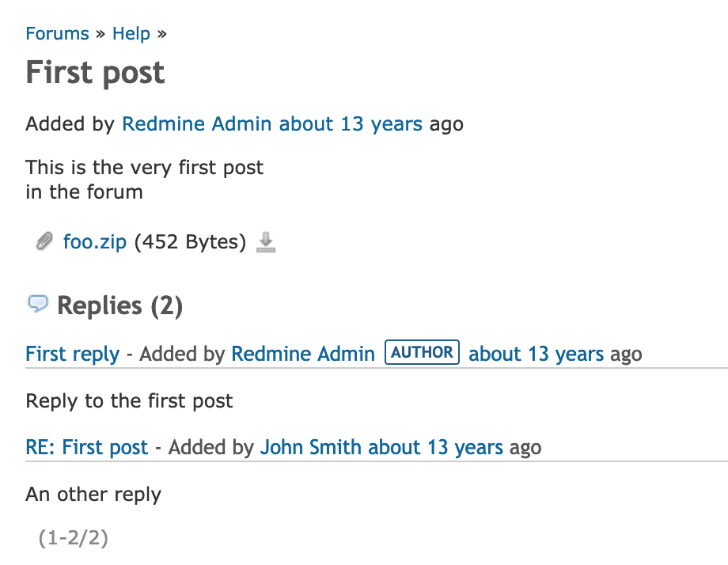The image size is (728, 565).
Task: Open Redmine Admin profile under First post
Action: click(x=196, y=124)
